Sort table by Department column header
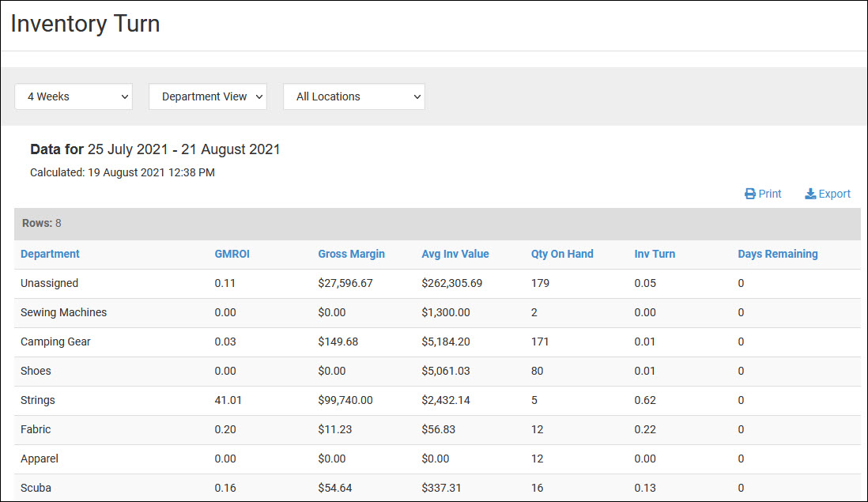The width and height of the screenshot is (868, 502). [x=50, y=254]
